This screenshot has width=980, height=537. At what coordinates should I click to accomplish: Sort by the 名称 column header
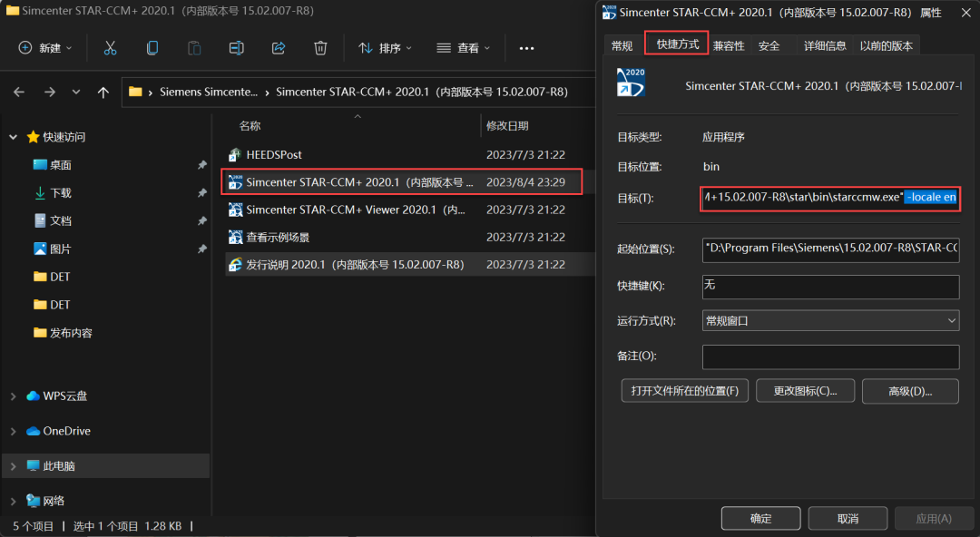pyautogui.click(x=250, y=126)
